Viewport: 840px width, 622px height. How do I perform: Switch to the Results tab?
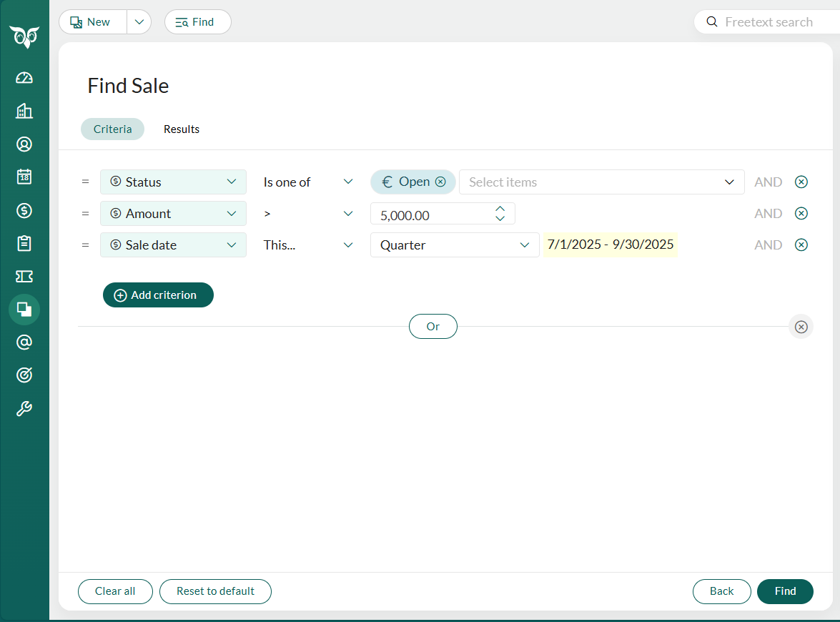(x=181, y=129)
